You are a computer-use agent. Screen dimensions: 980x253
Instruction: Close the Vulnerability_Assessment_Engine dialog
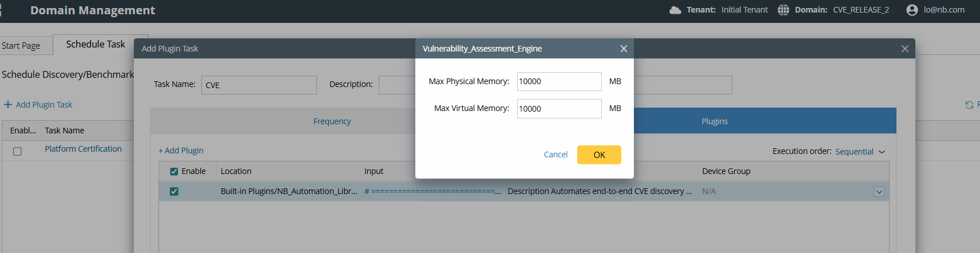point(624,49)
